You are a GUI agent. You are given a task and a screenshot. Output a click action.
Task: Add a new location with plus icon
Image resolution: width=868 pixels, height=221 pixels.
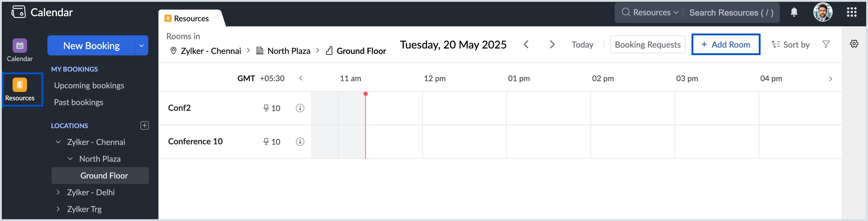(144, 125)
